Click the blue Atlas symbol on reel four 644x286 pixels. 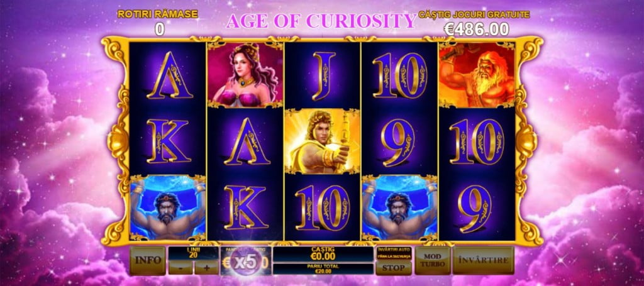click(399, 207)
